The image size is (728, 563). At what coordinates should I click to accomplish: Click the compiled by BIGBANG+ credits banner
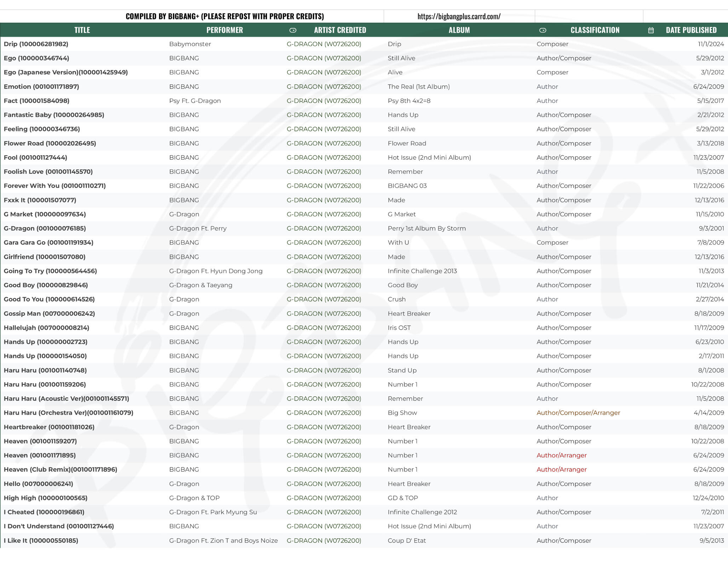[225, 16]
